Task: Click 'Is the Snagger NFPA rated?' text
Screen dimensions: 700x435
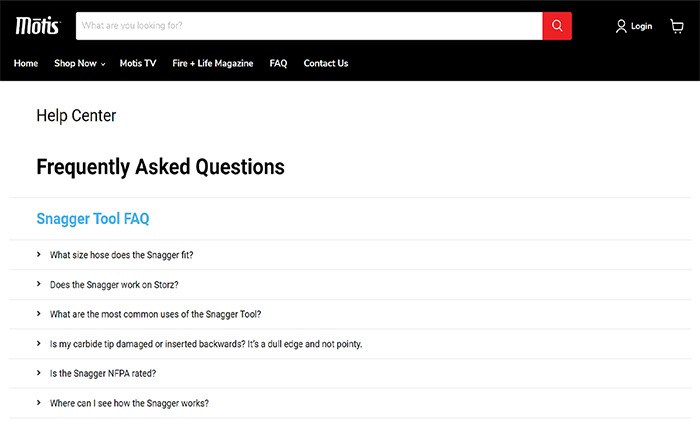Action: coord(103,374)
